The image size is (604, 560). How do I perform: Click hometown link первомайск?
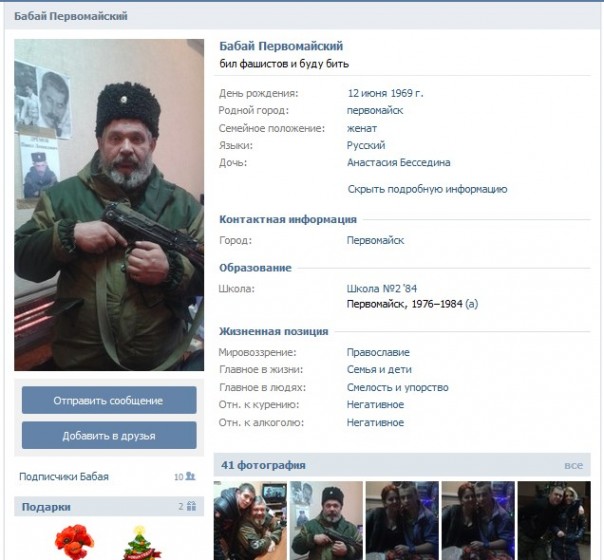tap(375, 111)
